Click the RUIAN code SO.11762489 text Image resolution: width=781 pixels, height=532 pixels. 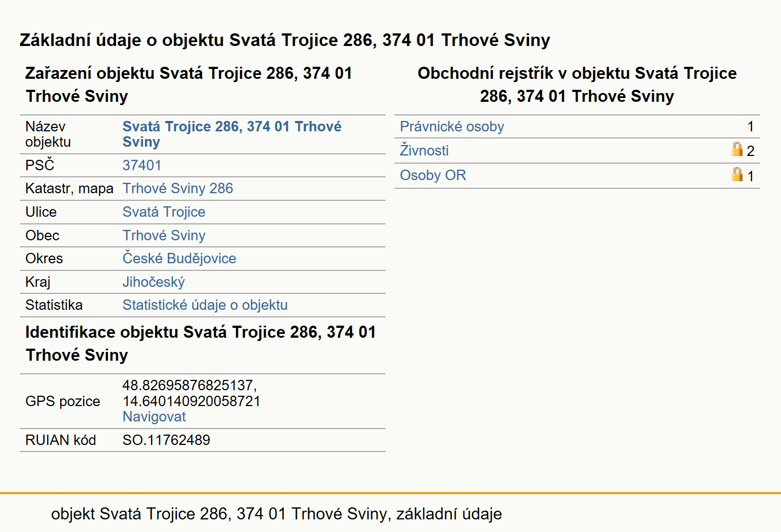point(166,440)
